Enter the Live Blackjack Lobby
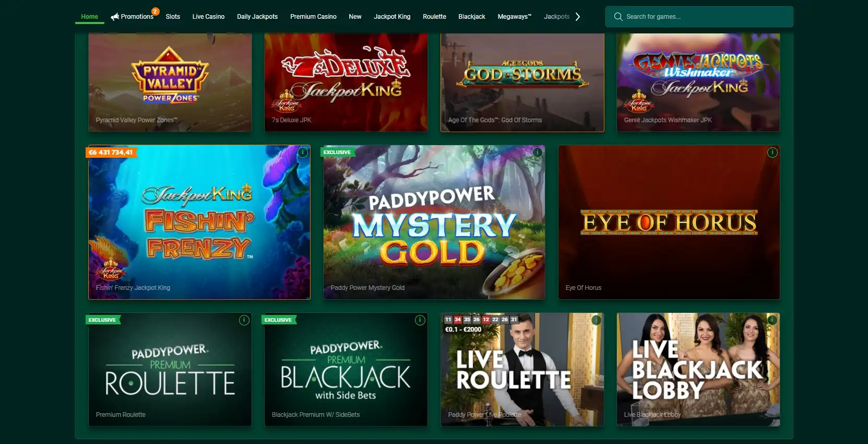868x444 pixels. [698, 370]
